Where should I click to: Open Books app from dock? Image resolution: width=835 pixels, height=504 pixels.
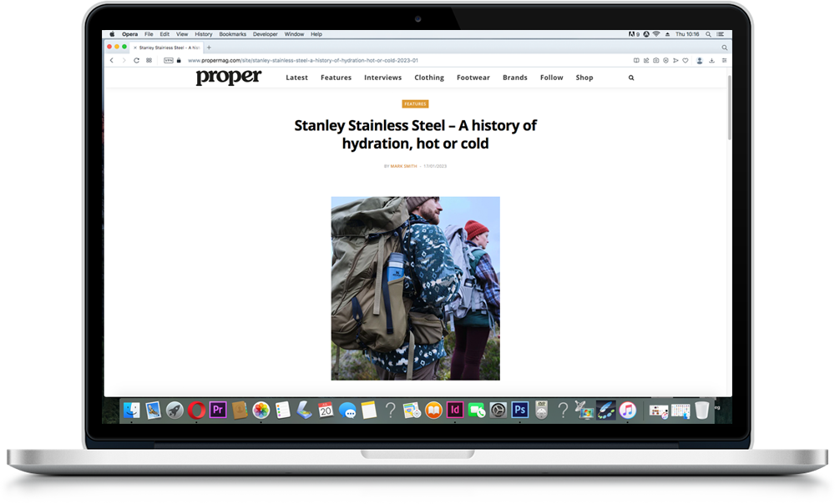(433, 411)
